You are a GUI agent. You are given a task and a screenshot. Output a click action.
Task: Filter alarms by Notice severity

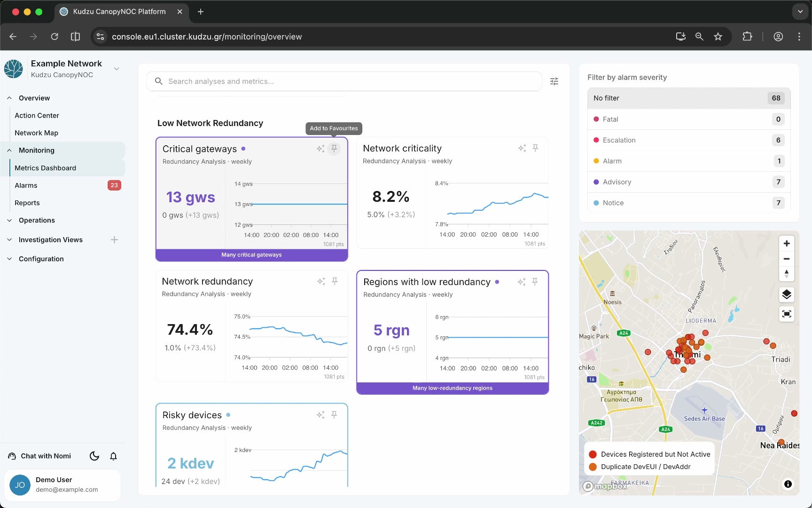[x=689, y=203]
